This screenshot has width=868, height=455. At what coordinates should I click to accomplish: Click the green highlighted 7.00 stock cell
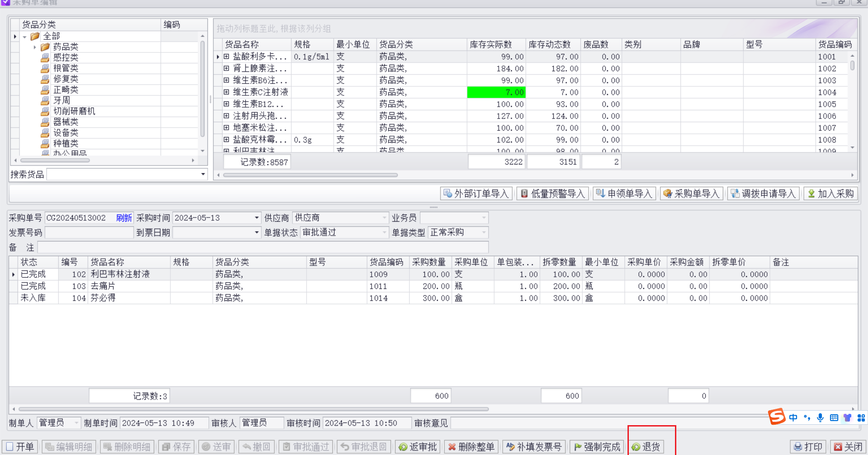pos(496,92)
